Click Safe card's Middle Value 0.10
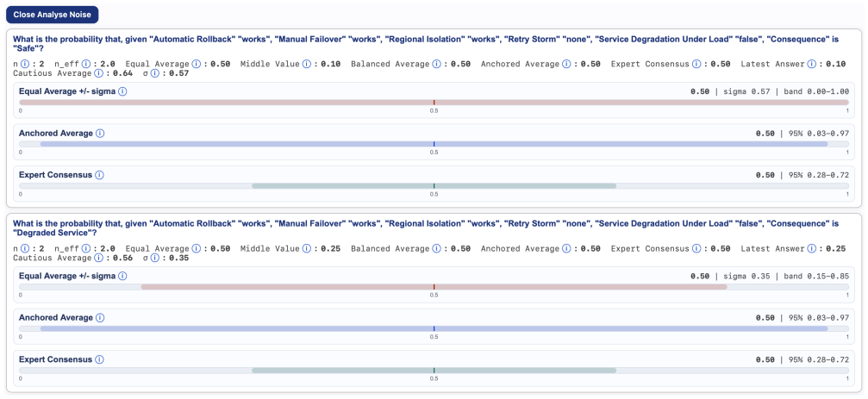The width and height of the screenshot is (868, 399). pyautogui.click(x=330, y=64)
